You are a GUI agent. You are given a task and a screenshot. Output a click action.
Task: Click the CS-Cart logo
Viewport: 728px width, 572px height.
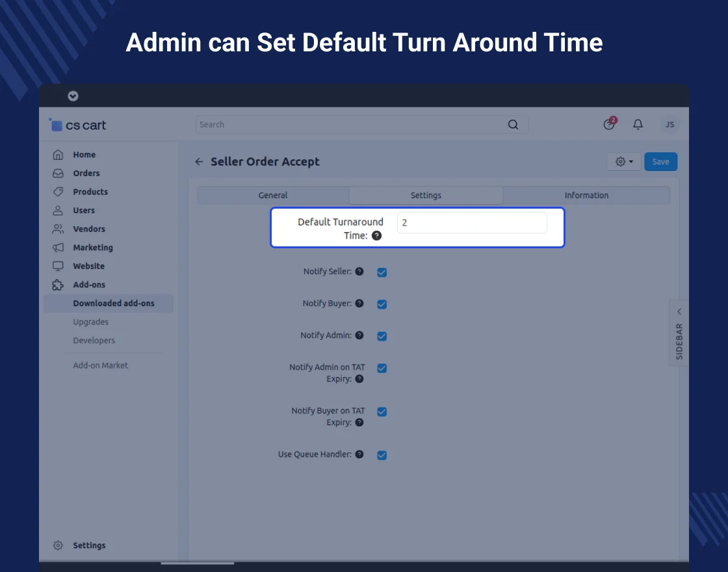click(78, 125)
